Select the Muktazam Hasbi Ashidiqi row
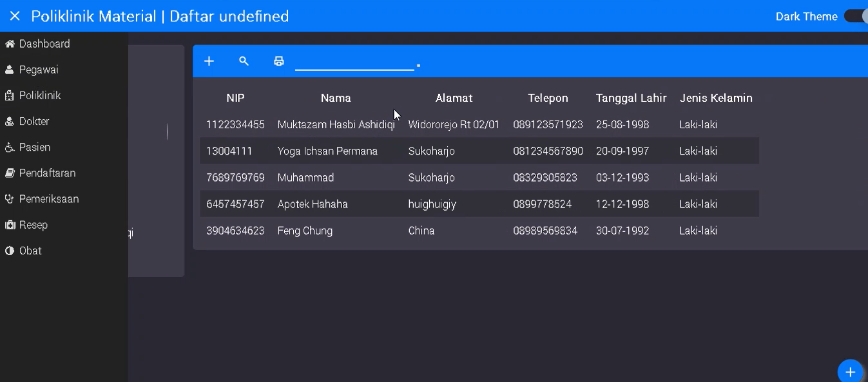Screen dimensions: 868x382 pos(336,124)
